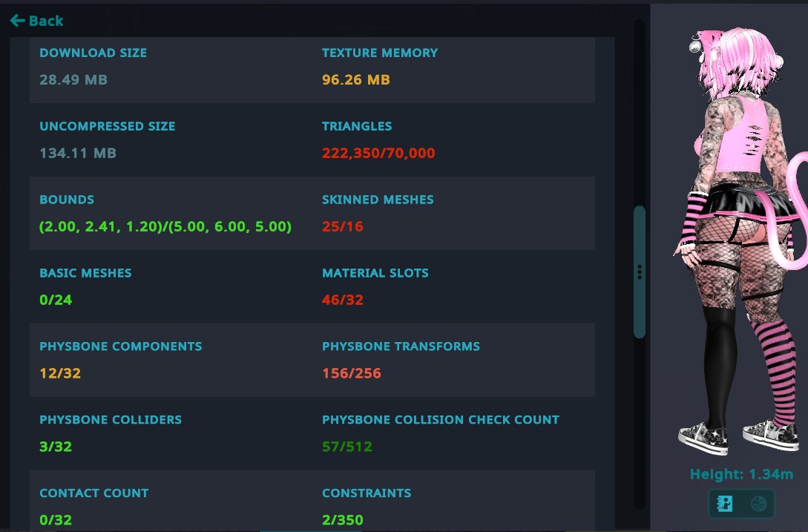Click the Back arrow icon
This screenshot has width=808, height=532.
pyautogui.click(x=18, y=21)
